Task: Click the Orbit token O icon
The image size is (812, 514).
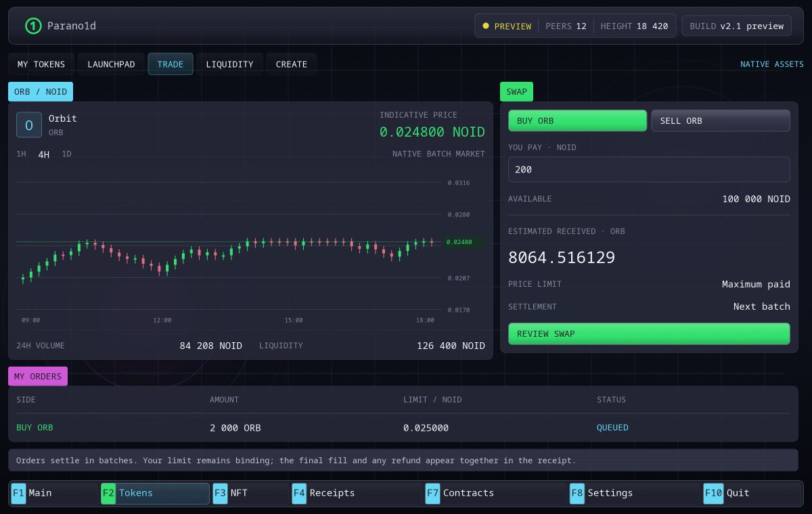Action: (29, 125)
